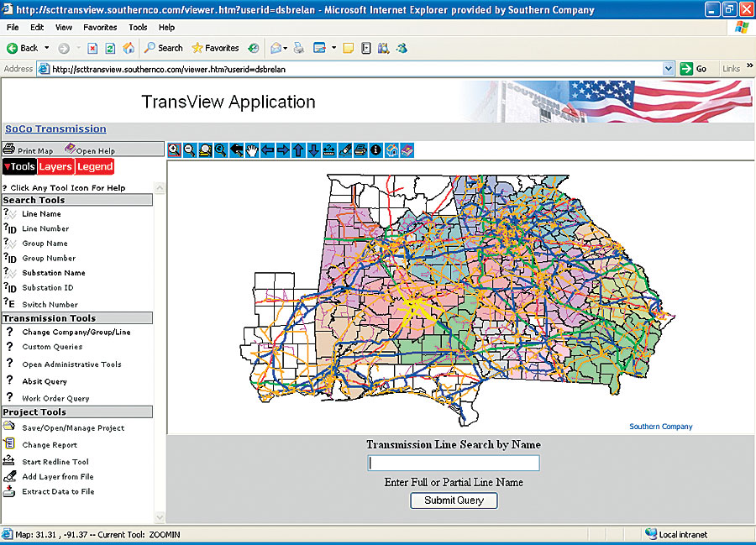This screenshot has height=545, width=756.
Task: Switch to the Tools tab
Action: coord(19,167)
